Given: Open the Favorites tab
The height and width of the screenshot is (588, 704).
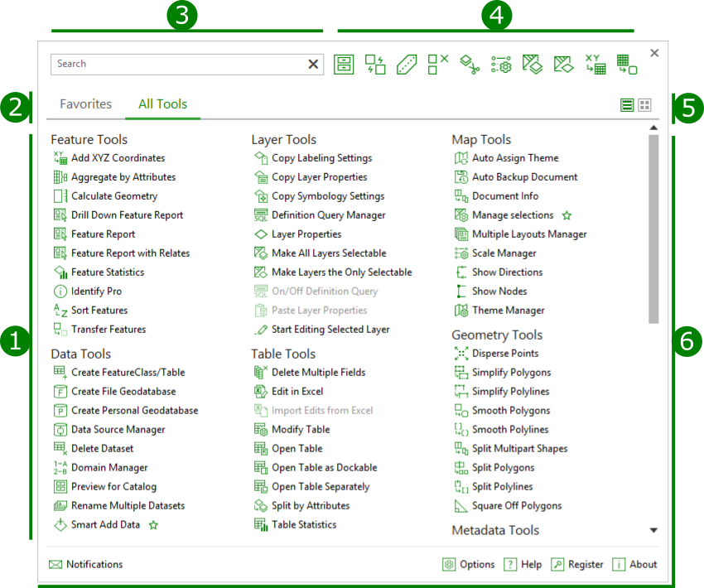Looking at the screenshot, I should point(86,104).
